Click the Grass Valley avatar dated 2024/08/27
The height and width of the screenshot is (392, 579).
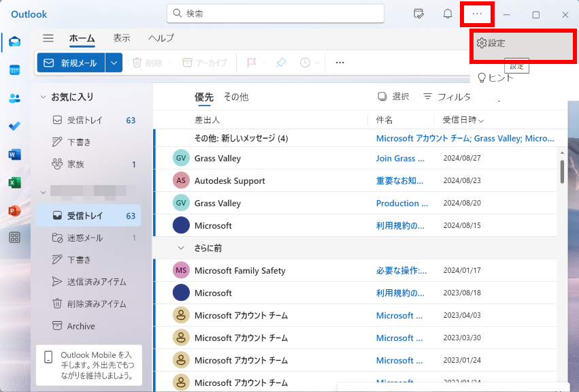(x=181, y=158)
